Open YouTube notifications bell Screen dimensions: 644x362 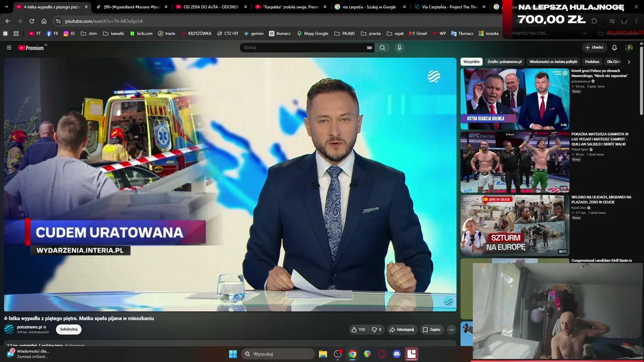pyautogui.click(x=614, y=48)
